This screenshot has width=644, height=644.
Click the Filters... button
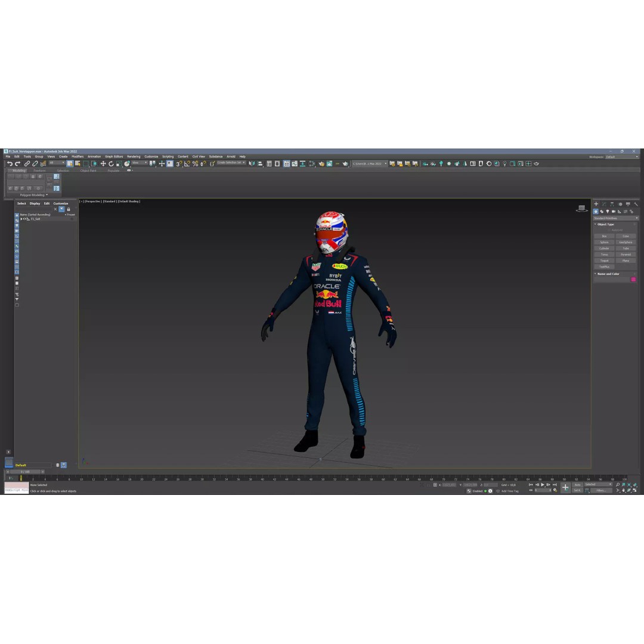601,490
